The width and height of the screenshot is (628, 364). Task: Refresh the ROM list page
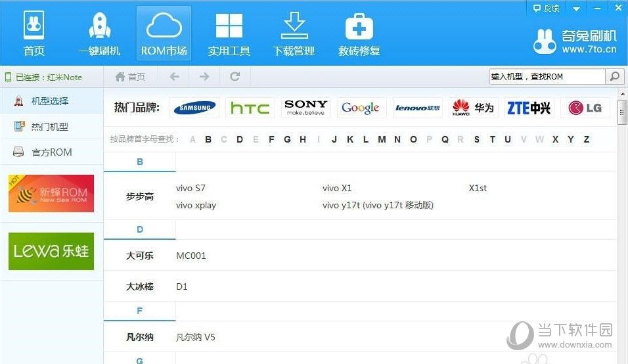pyautogui.click(x=235, y=76)
